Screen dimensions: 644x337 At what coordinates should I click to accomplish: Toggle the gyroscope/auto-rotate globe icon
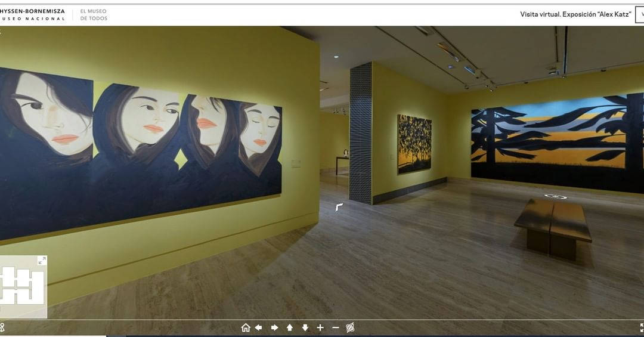click(x=351, y=327)
